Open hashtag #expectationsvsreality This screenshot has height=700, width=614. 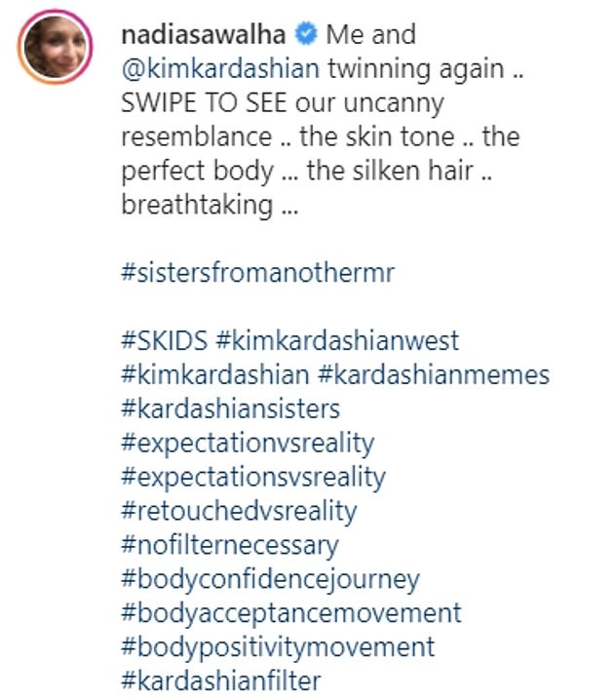(x=253, y=478)
